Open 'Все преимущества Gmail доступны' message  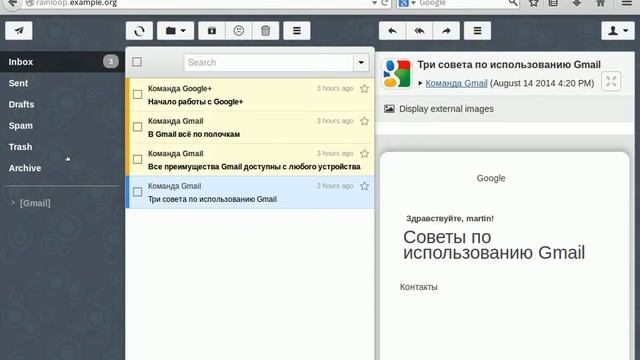(250, 160)
